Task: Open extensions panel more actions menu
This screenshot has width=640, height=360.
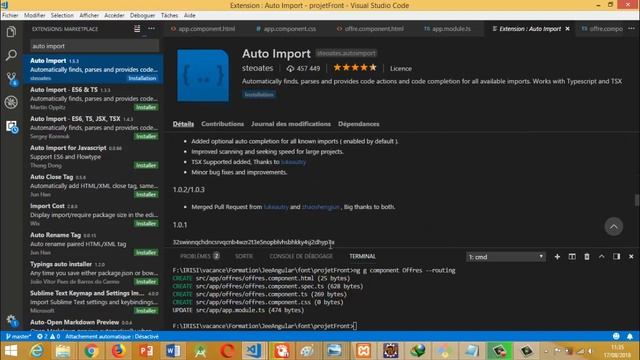Action: [151, 29]
